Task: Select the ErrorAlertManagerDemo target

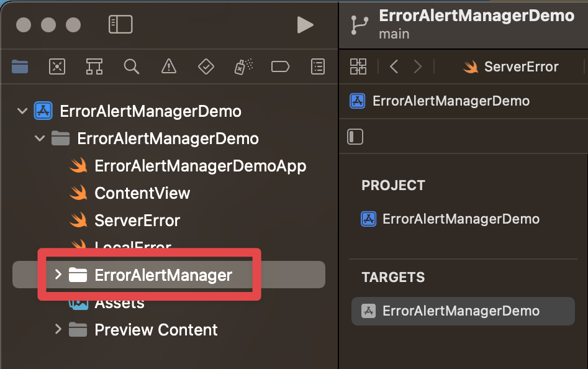Action: (461, 311)
